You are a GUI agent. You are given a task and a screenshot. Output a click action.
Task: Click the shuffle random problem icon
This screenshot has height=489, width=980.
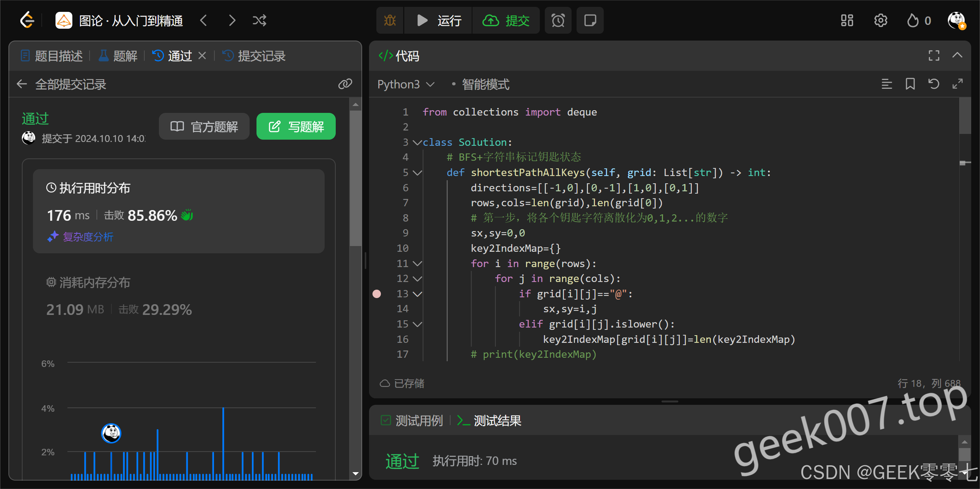[259, 20]
